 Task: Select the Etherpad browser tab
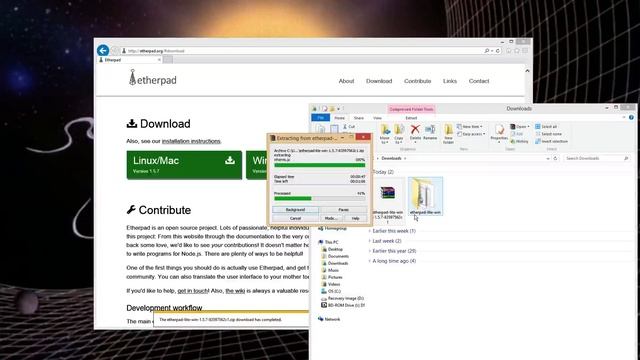(129, 60)
